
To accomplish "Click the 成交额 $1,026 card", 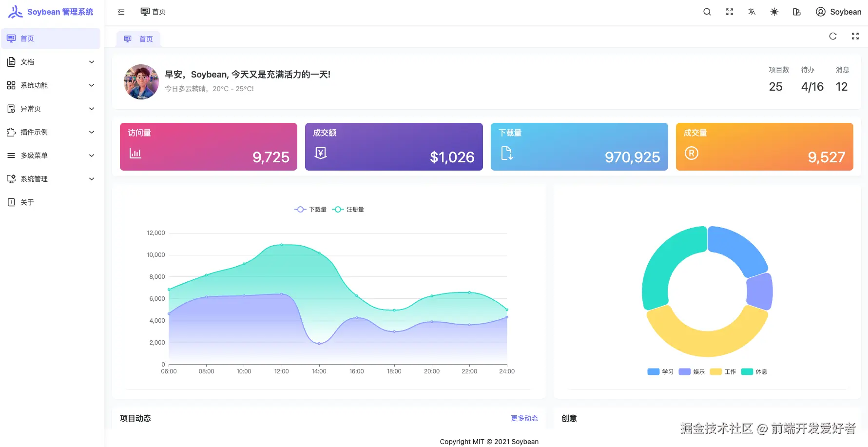I will pyautogui.click(x=394, y=147).
